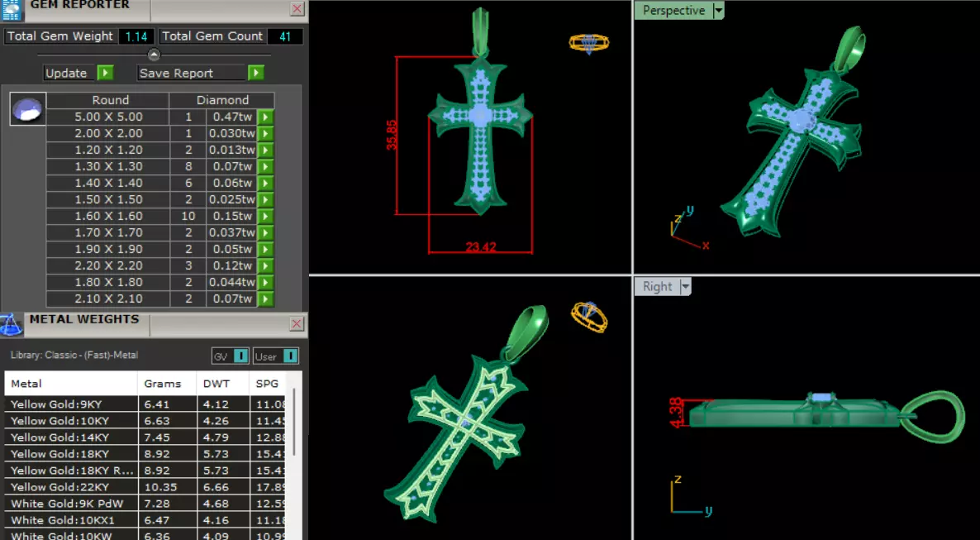Click the DWT column header
980x540 pixels.
click(222, 384)
